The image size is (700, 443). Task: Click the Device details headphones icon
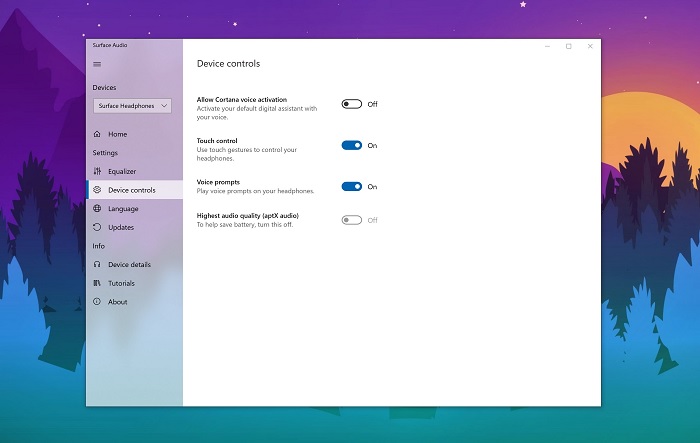pos(97,265)
